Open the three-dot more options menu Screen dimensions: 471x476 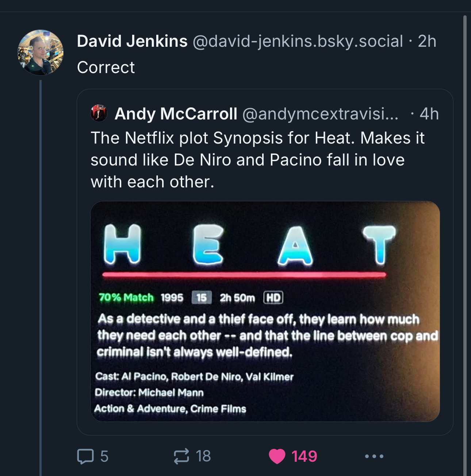[374, 456]
